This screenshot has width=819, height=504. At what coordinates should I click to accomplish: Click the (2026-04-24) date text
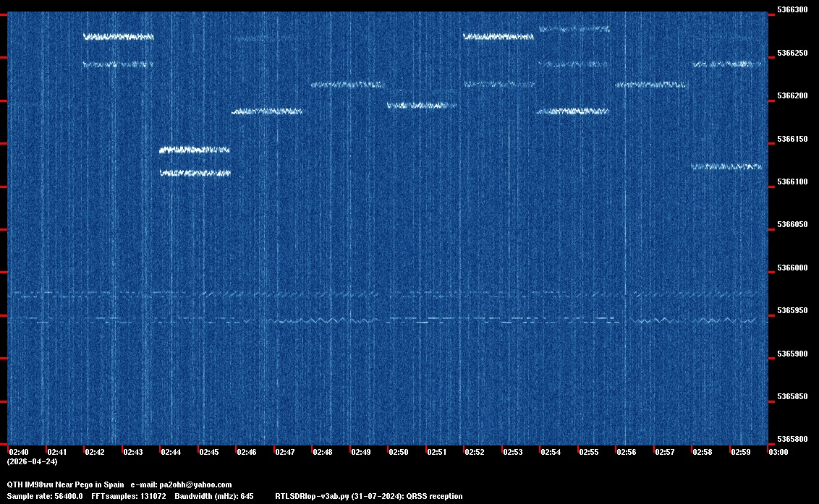click(32, 461)
